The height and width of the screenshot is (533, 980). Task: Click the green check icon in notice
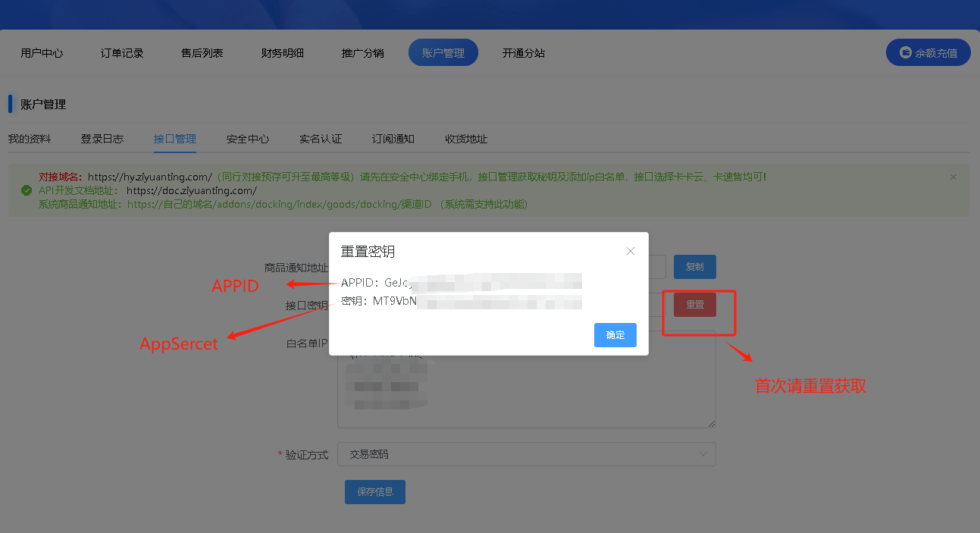click(27, 190)
